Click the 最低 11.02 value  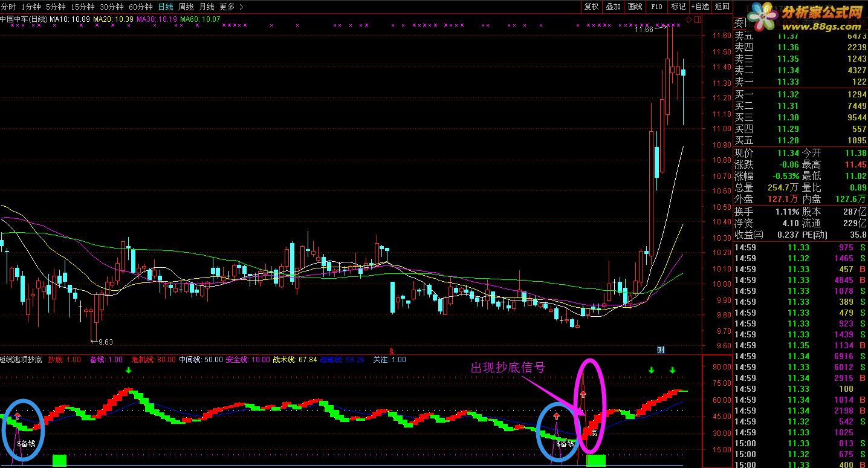(855, 176)
